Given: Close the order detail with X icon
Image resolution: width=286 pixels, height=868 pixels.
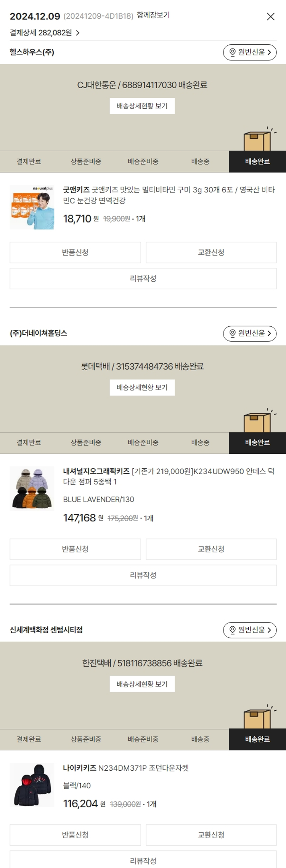Looking at the screenshot, I should tap(271, 16).
